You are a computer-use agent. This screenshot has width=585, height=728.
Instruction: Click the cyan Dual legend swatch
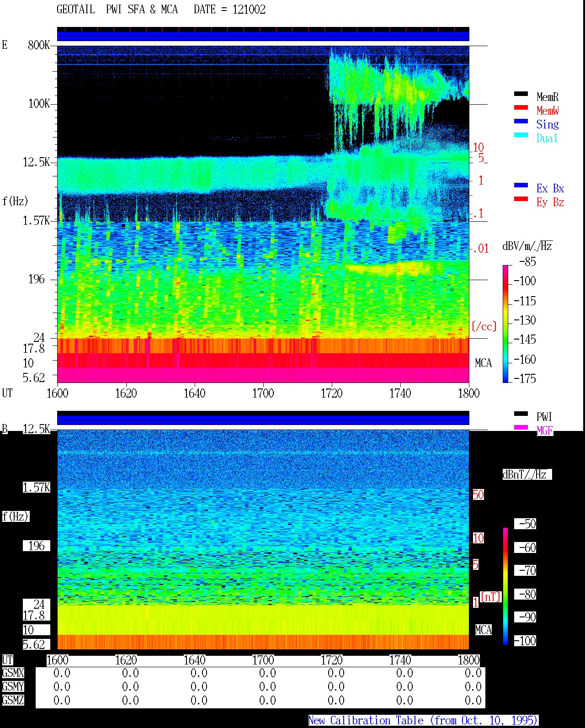pos(521,135)
